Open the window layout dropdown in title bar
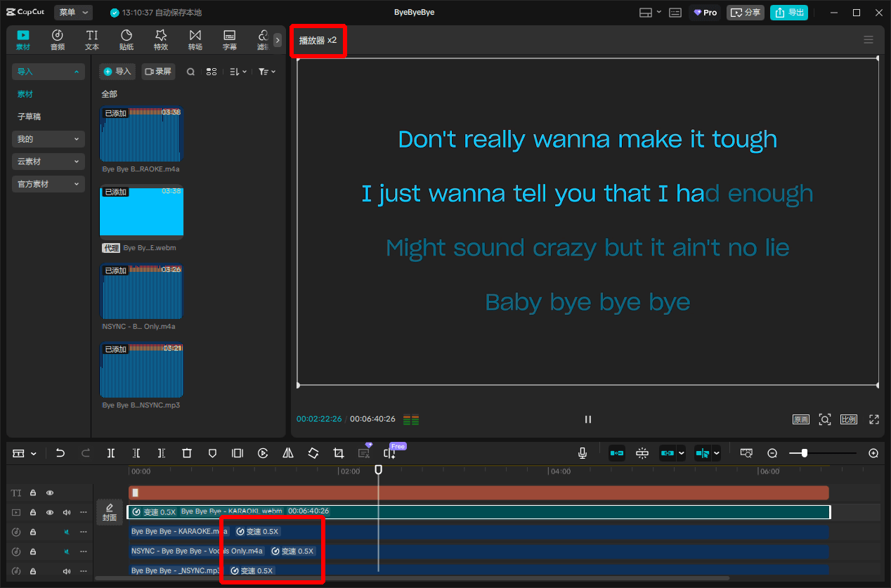Image resolution: width=891 pixels, height=588 pixels. (x=650, y=13)
